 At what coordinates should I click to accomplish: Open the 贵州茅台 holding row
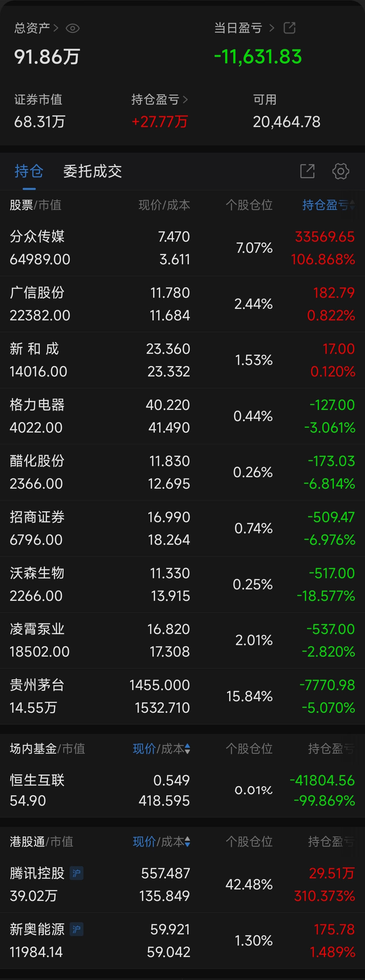[x=182, y=696]
